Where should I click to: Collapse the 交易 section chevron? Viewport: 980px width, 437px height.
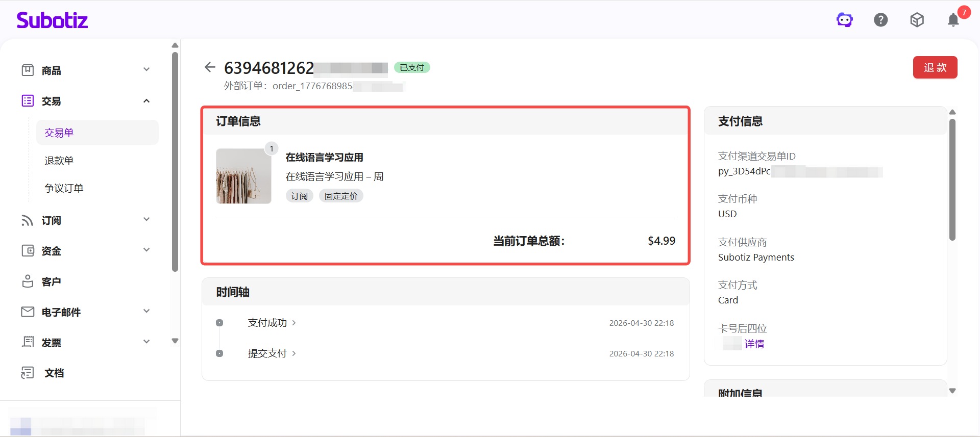pos(146,101)
